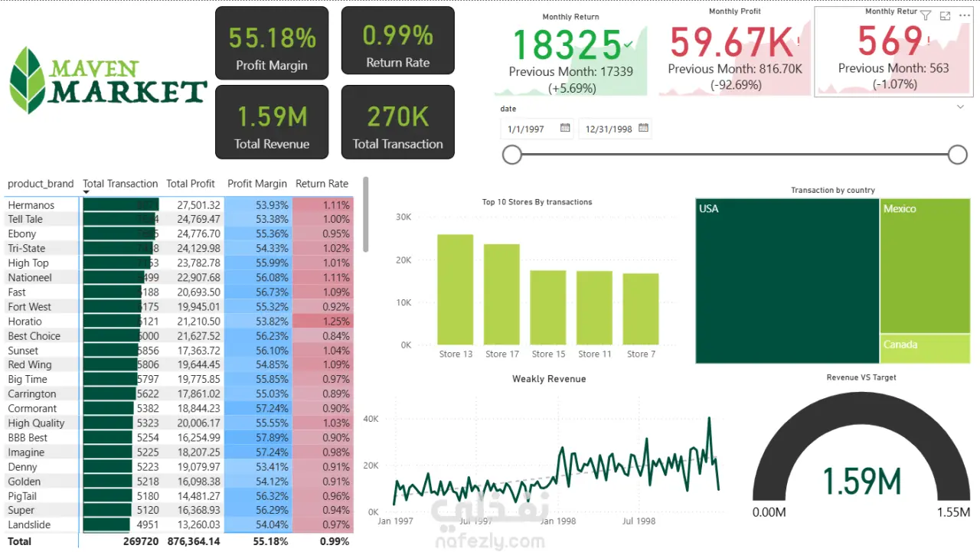
Task: Click the Transaction by country title
Action: point(833,191)
